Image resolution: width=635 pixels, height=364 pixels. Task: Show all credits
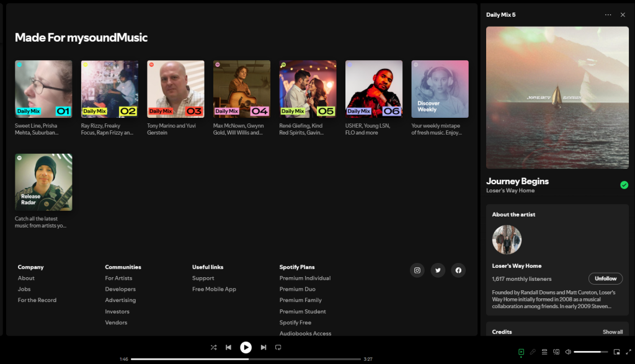(x=613, y=332)
